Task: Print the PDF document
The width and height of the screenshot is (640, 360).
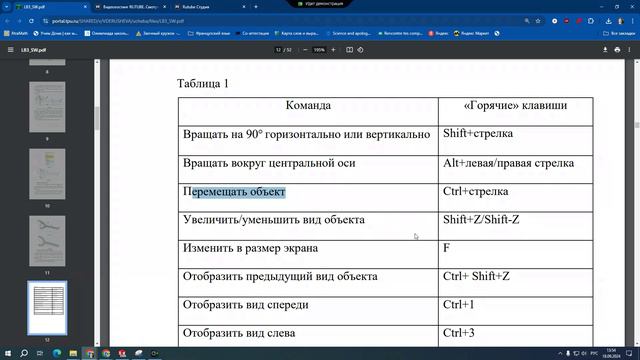Action: 617,50
